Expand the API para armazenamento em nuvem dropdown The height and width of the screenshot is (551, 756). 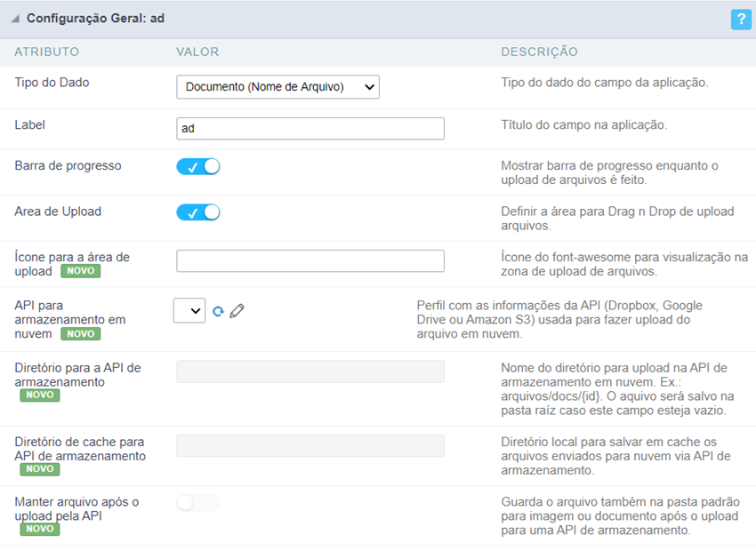coord(189,310)
